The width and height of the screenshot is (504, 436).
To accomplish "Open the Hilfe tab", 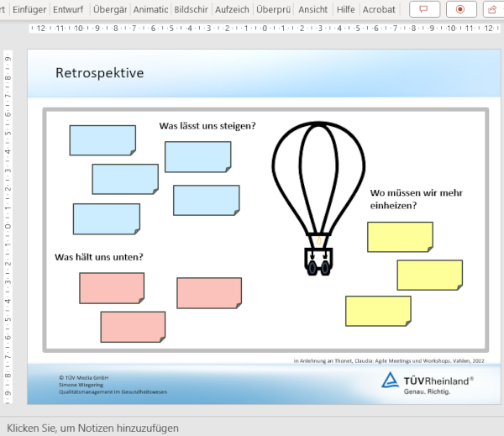I will [345, 9].
